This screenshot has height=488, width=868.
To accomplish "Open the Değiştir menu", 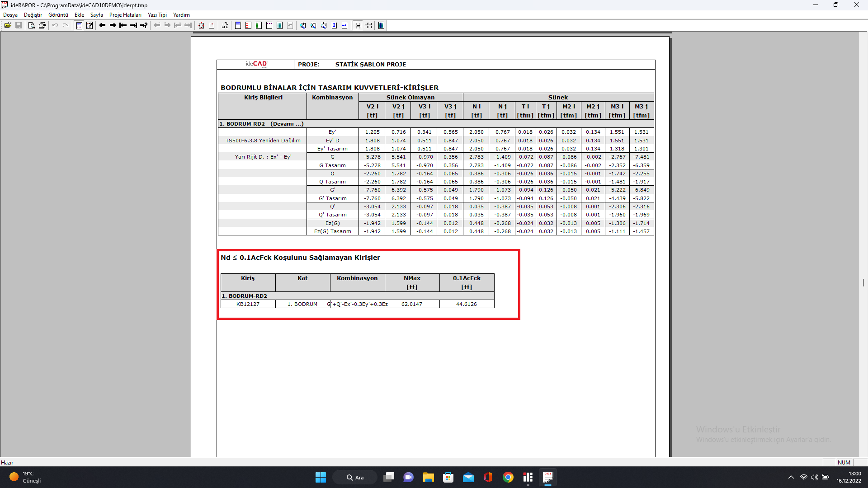I will point(33,15).
